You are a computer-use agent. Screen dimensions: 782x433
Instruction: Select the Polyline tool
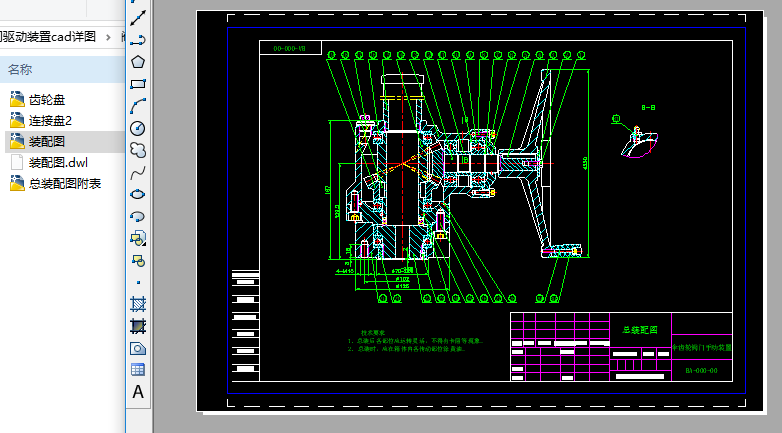(x=138, y=39)
